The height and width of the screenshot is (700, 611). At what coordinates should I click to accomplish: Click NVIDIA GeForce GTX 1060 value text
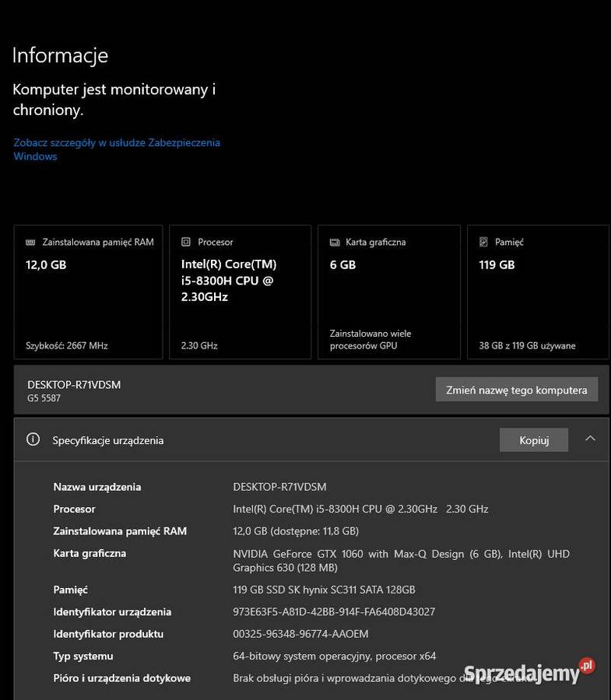[401, 561]
